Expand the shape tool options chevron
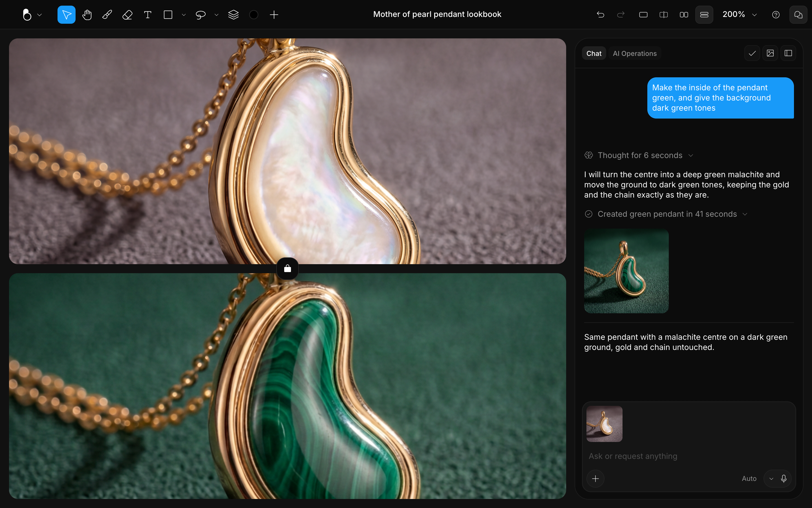Viewport: 812px width, 508px height. (x=184, y=14)
